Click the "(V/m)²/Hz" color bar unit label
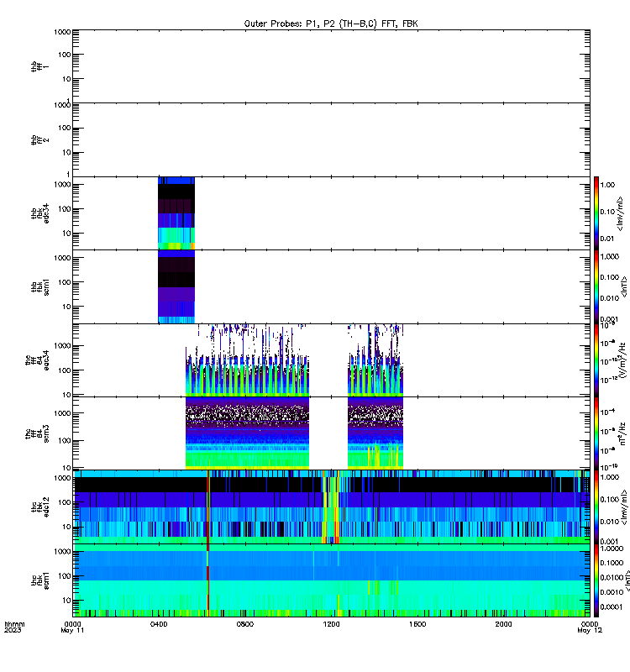The width and height of the screenshot is (630, 672). 622,360
